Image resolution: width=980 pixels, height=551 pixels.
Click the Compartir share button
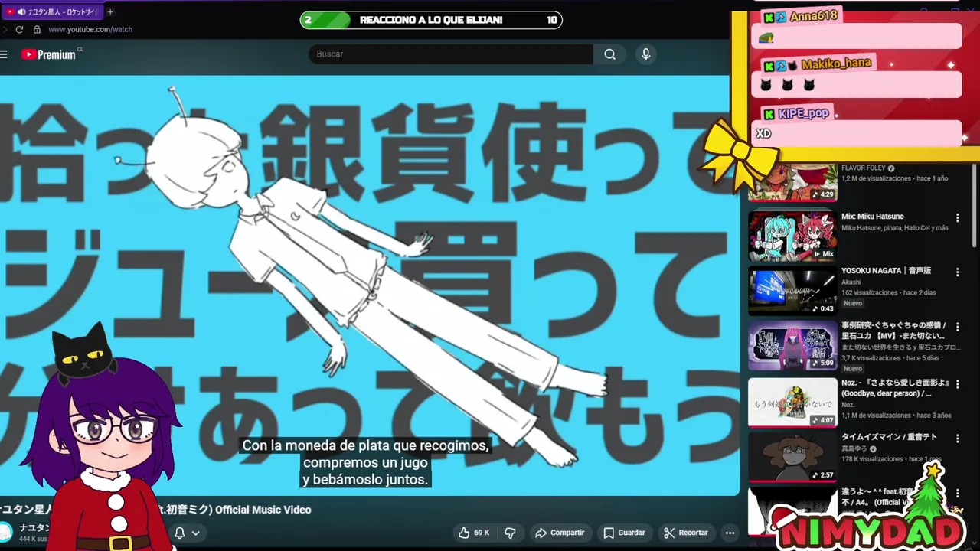[x=560, y=533]
